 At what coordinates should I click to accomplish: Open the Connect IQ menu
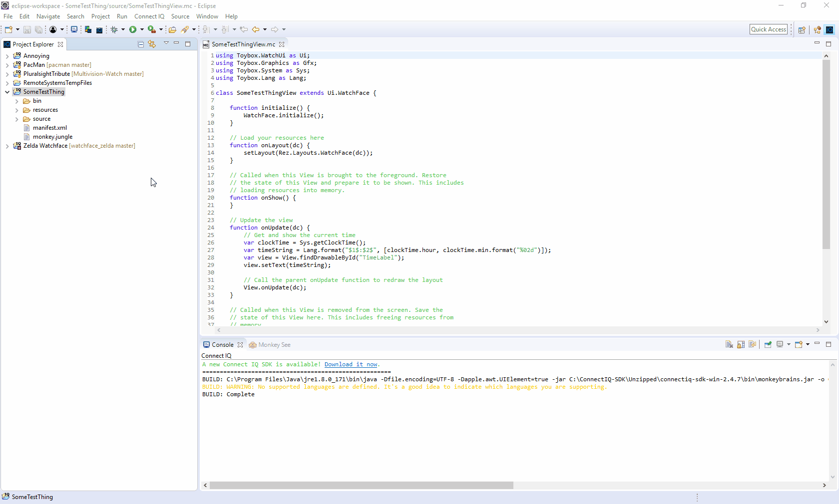[x=149, y=16]
